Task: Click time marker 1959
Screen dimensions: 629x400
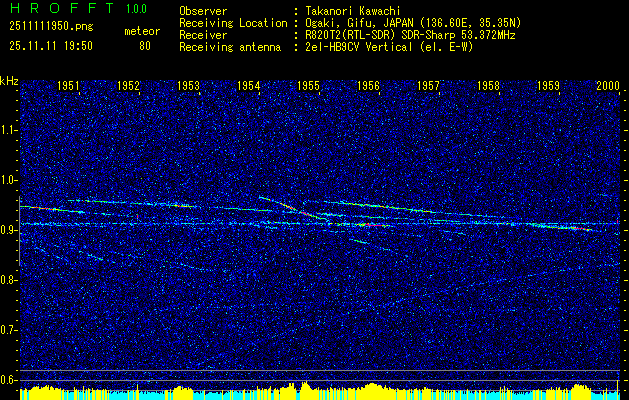Action: click(x=548, y=86)
